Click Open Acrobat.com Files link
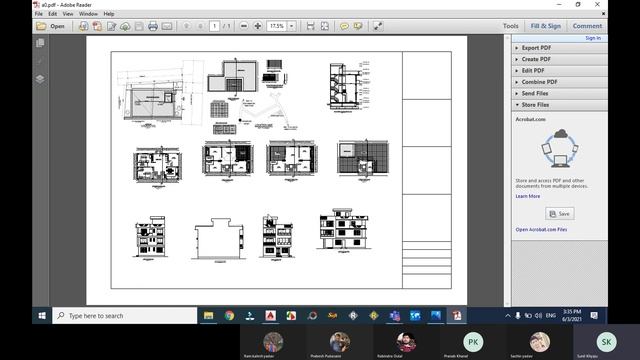The image size is (640, 360). click(541, 230)
